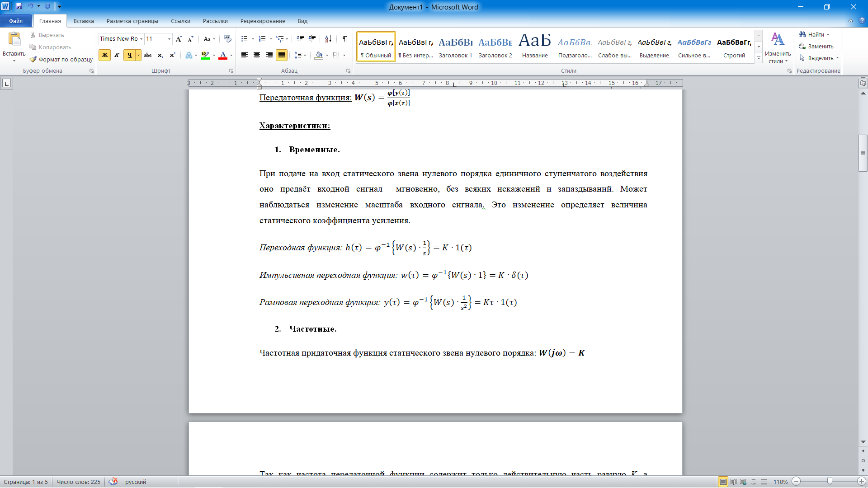This screenshot has height=488, width=868.
Task: Click Заменить (Replace) button
Action: click(x=816, y=46)
